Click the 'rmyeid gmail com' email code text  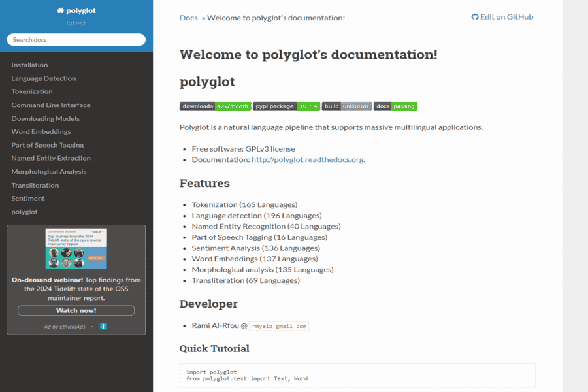tap(279, 327)
